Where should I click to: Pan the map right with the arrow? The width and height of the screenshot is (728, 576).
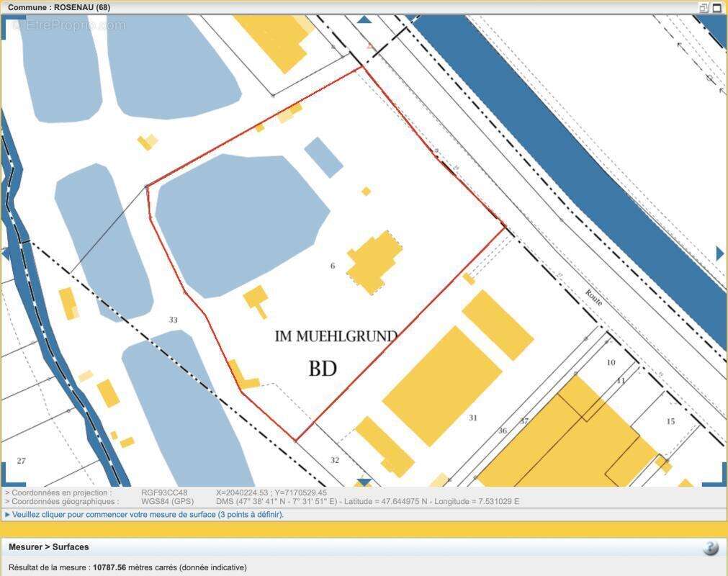click(x=720, y=253)
